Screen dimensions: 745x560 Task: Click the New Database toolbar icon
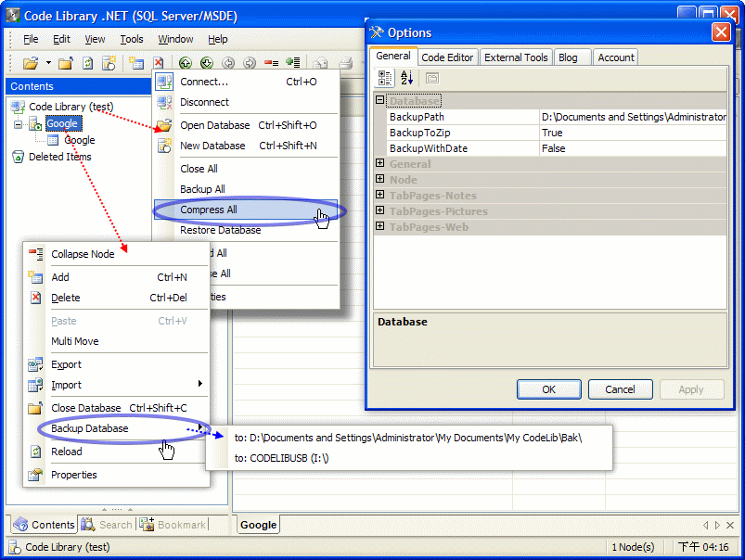coord(109,63)
